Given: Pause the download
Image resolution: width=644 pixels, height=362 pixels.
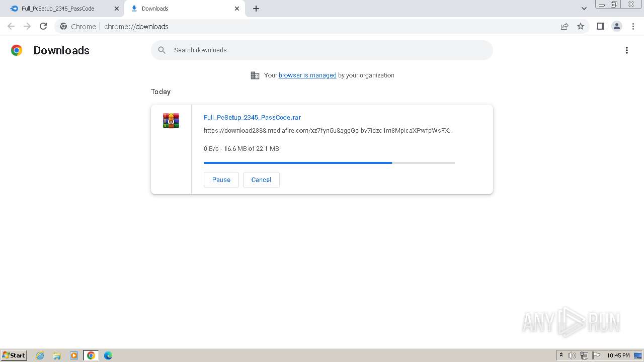Looking at the screenshot, I should click(x=221, y=180).
